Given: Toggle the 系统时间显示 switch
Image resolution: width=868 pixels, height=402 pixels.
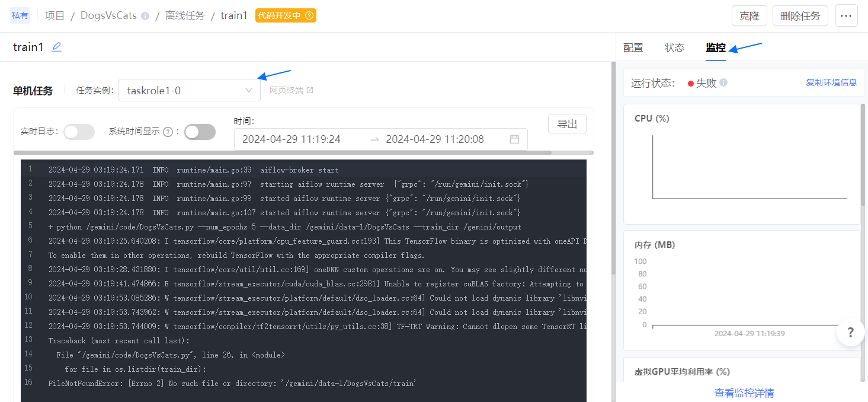Looking at the screenshot, I should pos(200,132).
